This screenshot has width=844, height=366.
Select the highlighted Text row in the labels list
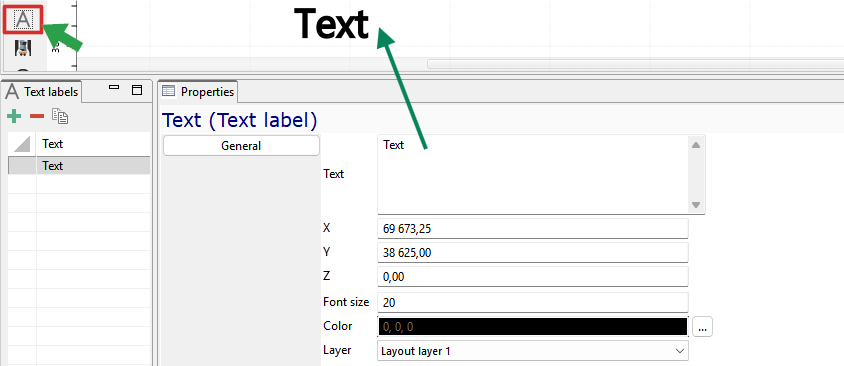[79, 166]
